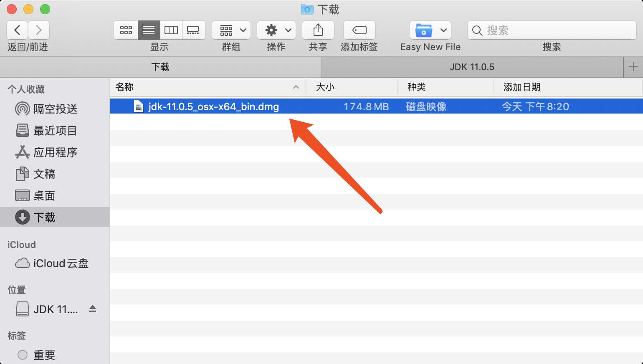This screenshot has width=643, height=364.
Task: Select 下载 in sidebar
Action: pos(55,217)
